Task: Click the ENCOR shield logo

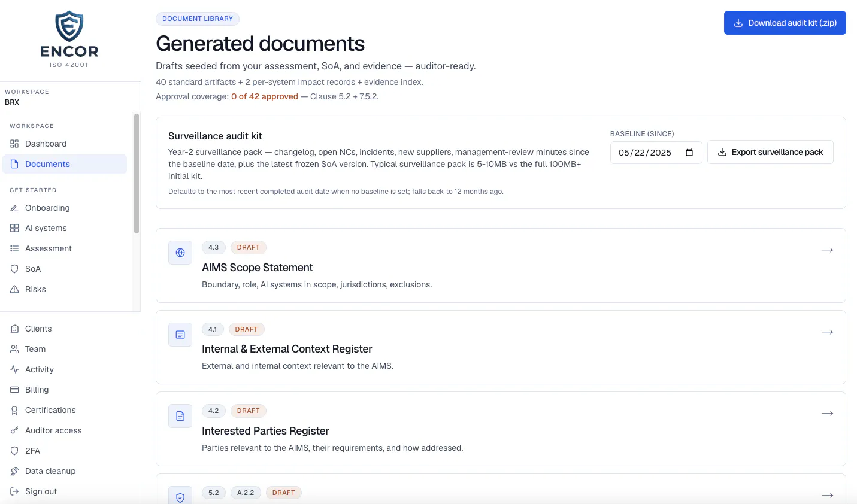Action: tap(69, 26)
